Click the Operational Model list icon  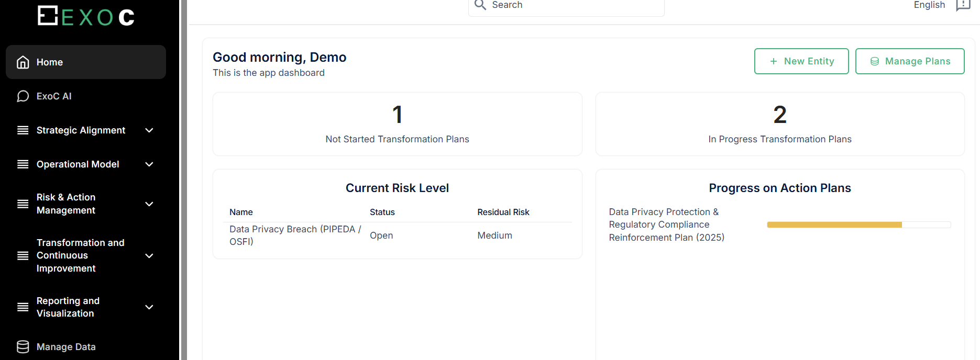[x=23, y=164]
